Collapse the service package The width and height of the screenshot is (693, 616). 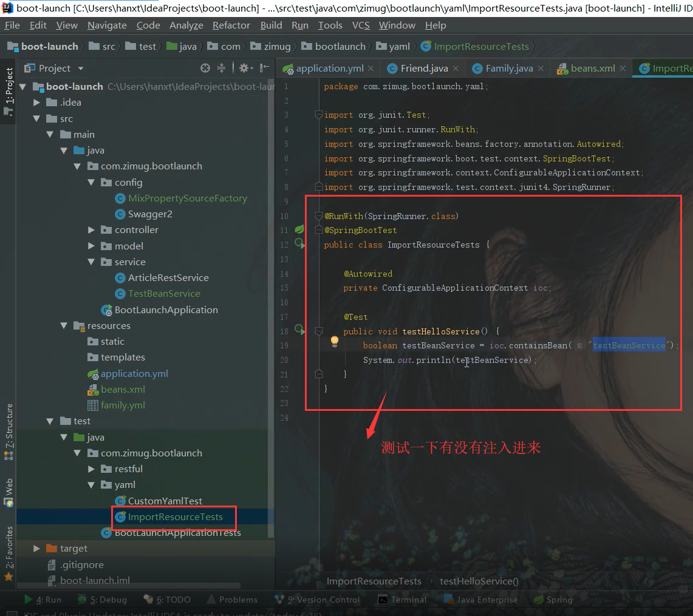coord(91,262)
